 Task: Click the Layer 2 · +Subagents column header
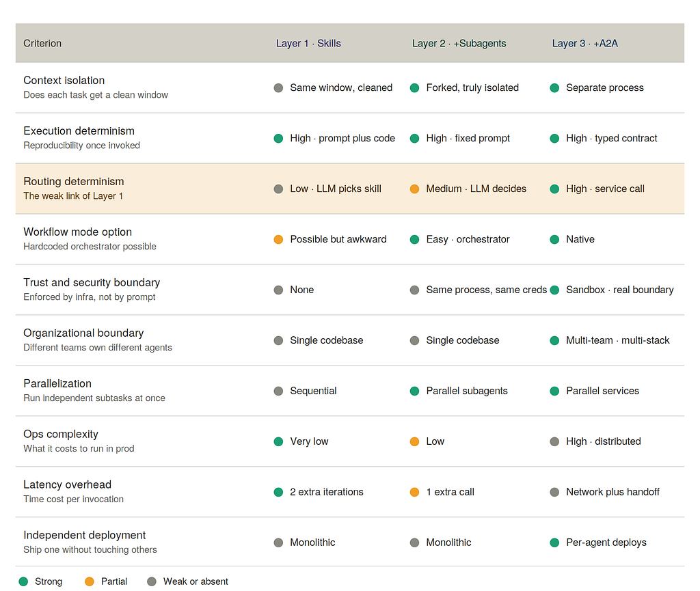pos(459,43)
